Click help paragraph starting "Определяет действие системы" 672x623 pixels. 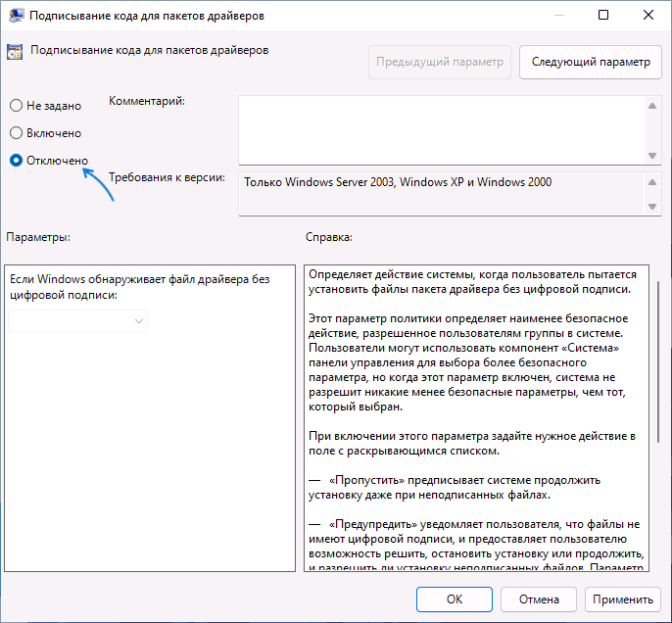472,281
